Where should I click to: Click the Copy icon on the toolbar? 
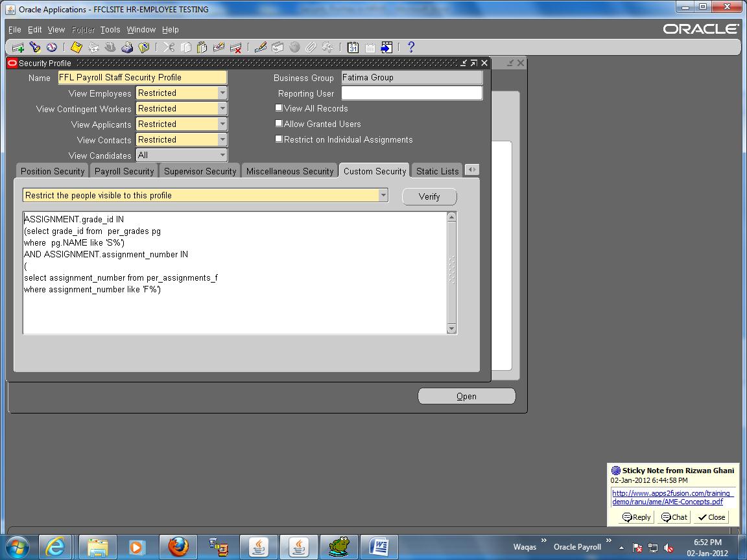(185, 47)
